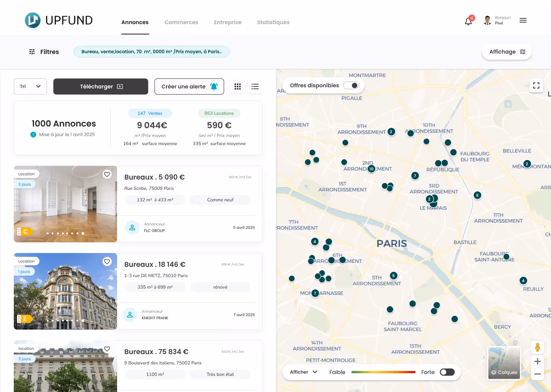This screenshot has height=392, width=551.
Task: Open Bureaux 5 090 € listing title
Action: (155, 177)
